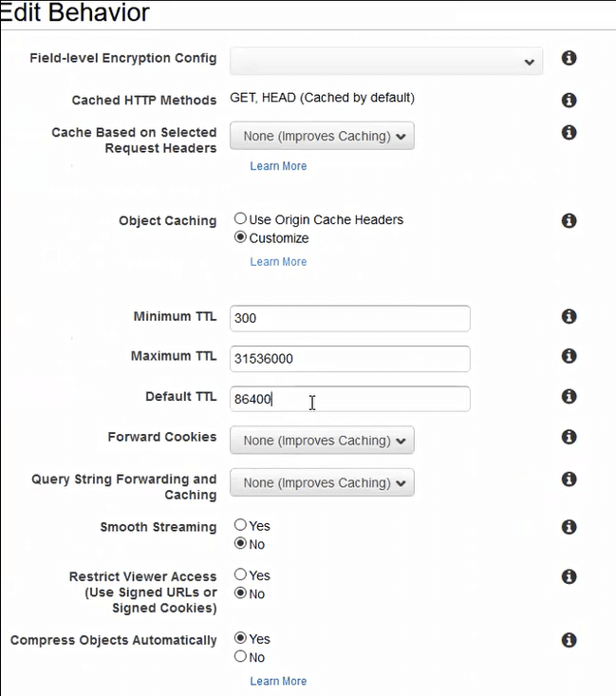Viewport: 616px width, 696px height.
Task: Click info icon next to Minimum TTL
Action: pyautogui.click(x=569, y=316)
